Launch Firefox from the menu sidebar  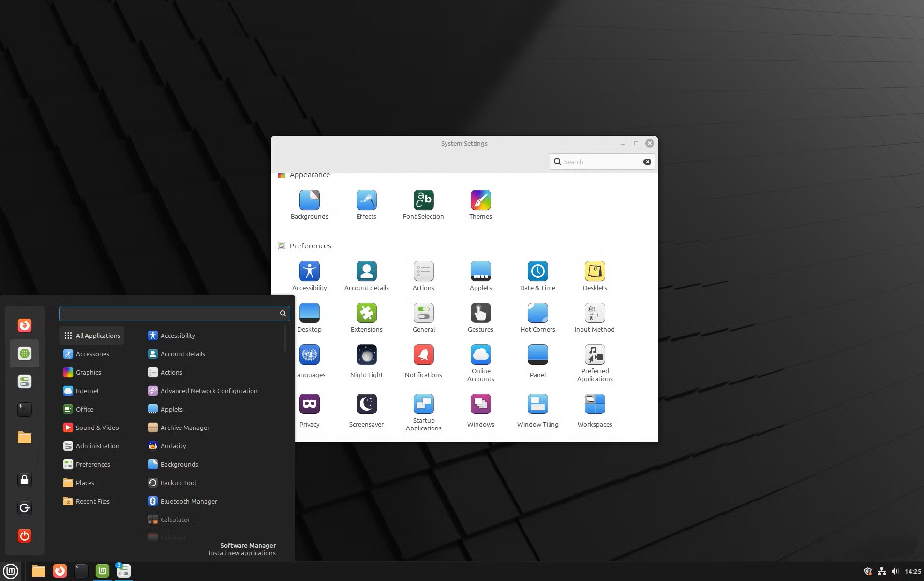coord(24,325)
